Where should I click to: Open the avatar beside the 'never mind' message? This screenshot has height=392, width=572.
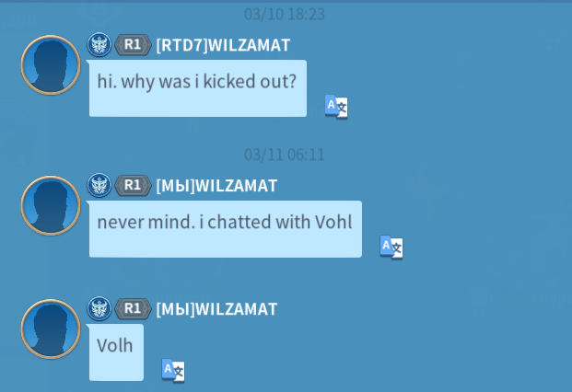tap(51, 205)
